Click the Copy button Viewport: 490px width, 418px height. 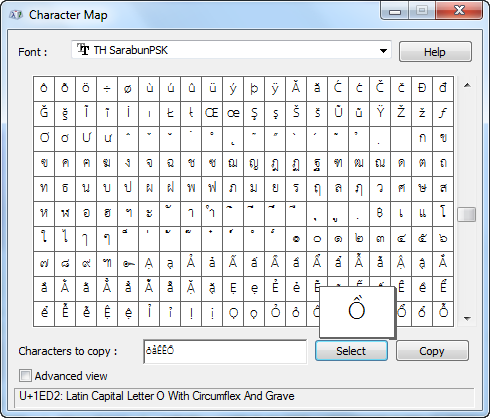[x=432, y=351]
